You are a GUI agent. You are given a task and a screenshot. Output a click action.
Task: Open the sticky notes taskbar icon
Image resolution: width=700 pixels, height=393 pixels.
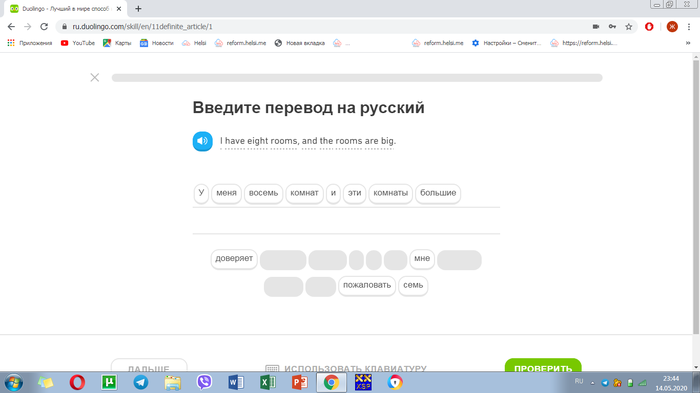(46, 383)
